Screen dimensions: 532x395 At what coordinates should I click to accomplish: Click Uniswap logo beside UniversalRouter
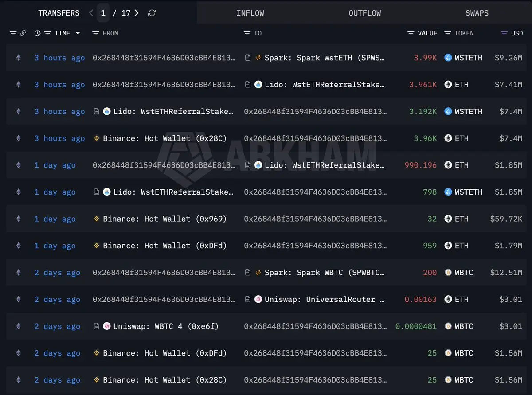[258, 299]
